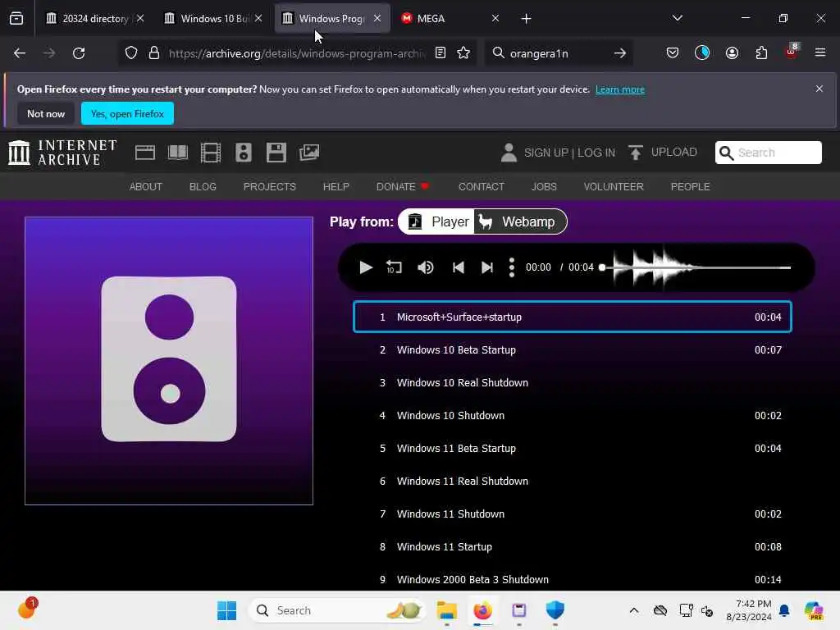Skip to next track
This screenshot has height=630, width=840.
(x=487, y=267)
